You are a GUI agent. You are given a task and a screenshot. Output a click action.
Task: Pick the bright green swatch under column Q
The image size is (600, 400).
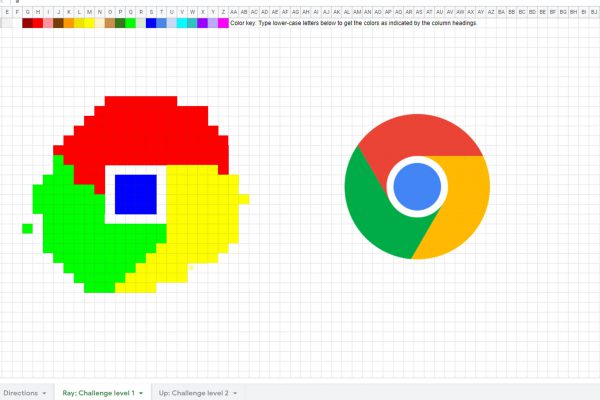pos(130,23)
